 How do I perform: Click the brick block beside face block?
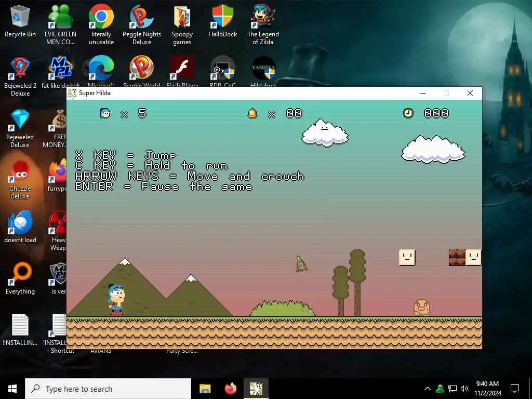457,258
